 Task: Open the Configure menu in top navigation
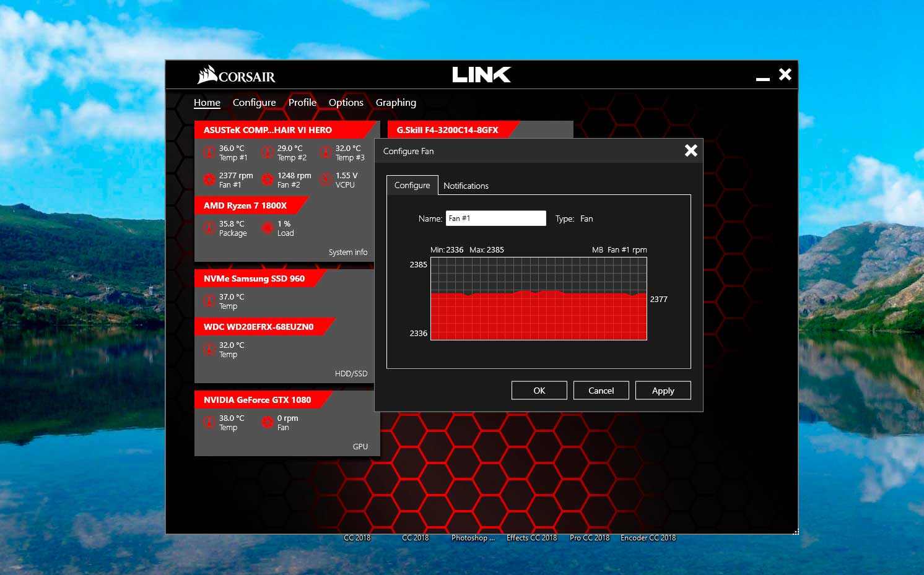coord(255,103)
